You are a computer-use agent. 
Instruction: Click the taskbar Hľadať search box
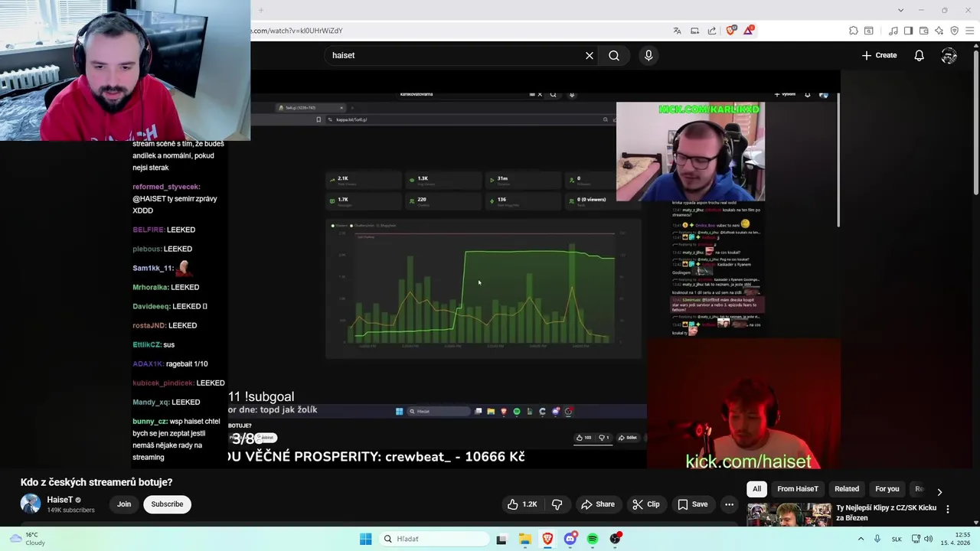coord(434,539)
